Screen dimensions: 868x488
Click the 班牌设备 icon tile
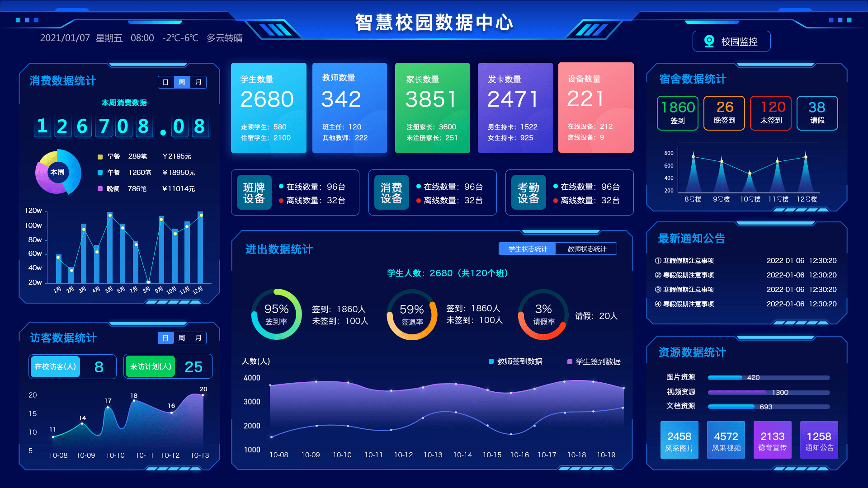tap(254, 192)
